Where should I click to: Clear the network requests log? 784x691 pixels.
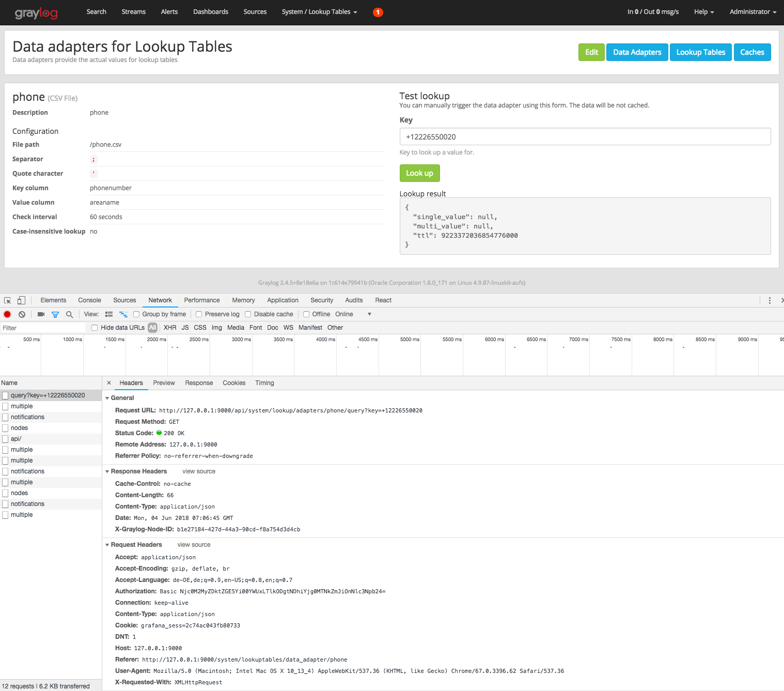(21, 314)
